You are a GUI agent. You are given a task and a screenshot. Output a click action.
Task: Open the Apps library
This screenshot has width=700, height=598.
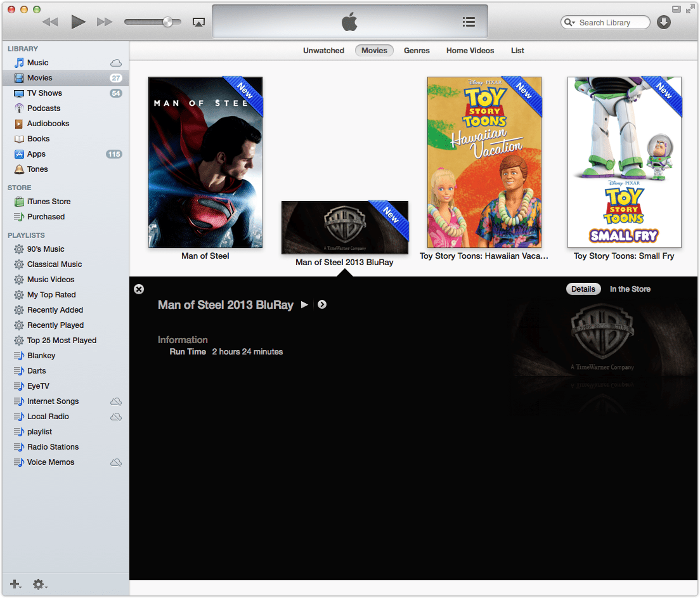[65, 153]
